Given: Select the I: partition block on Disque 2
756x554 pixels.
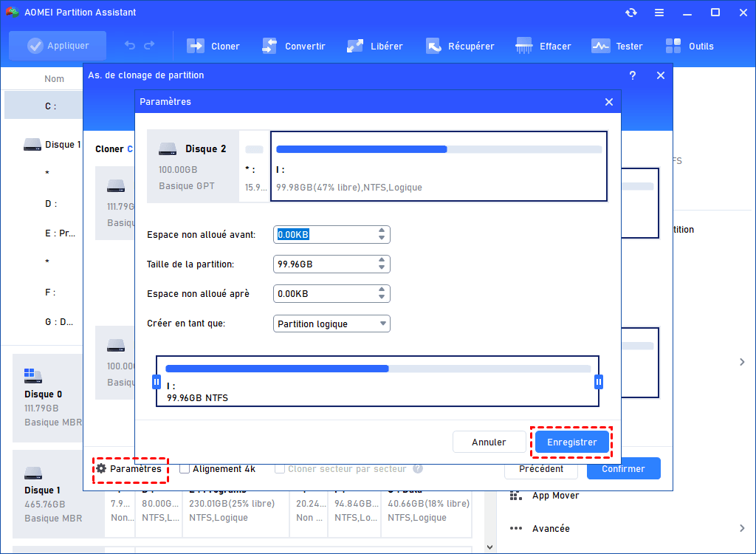Looking at the screenshot, I should point(439,166).
